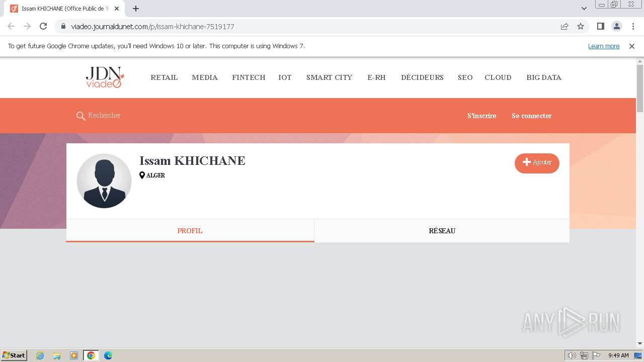Open the MEDIA section

(x=205, y=77)
